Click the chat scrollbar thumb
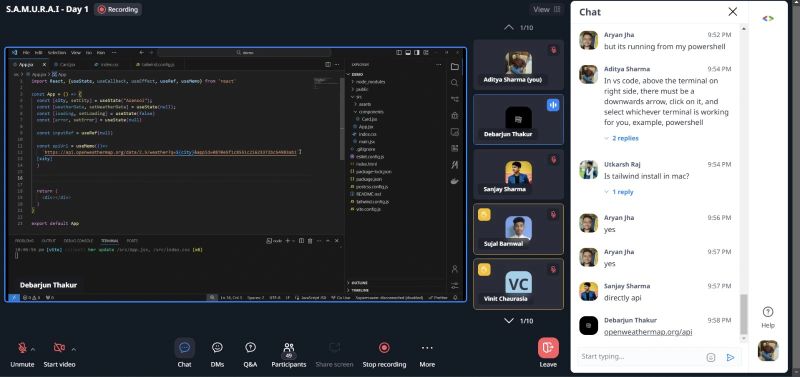 [744, 314]
